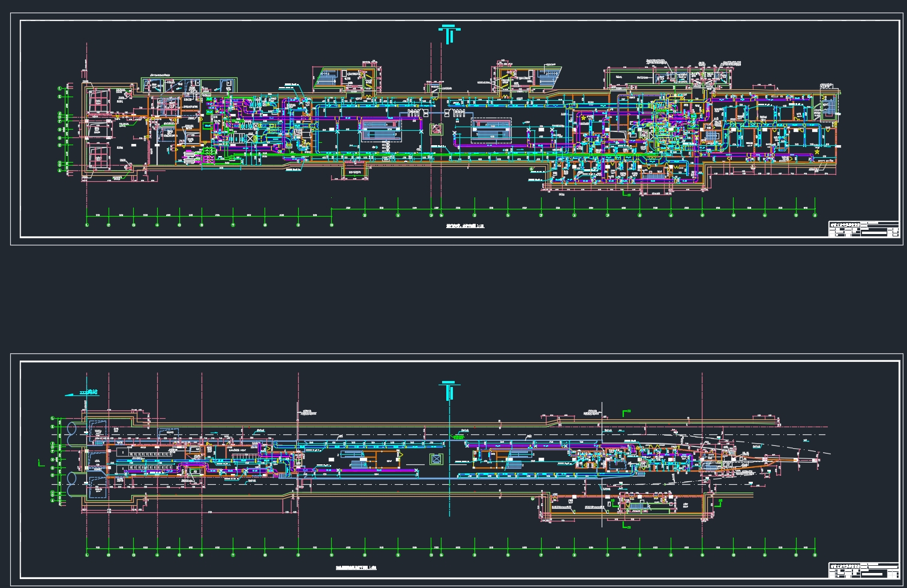Select the parallelogram stair entrance atop the upper plan's left
The image size is (907, 588).
pyautogui.click(x=326, y=79)
